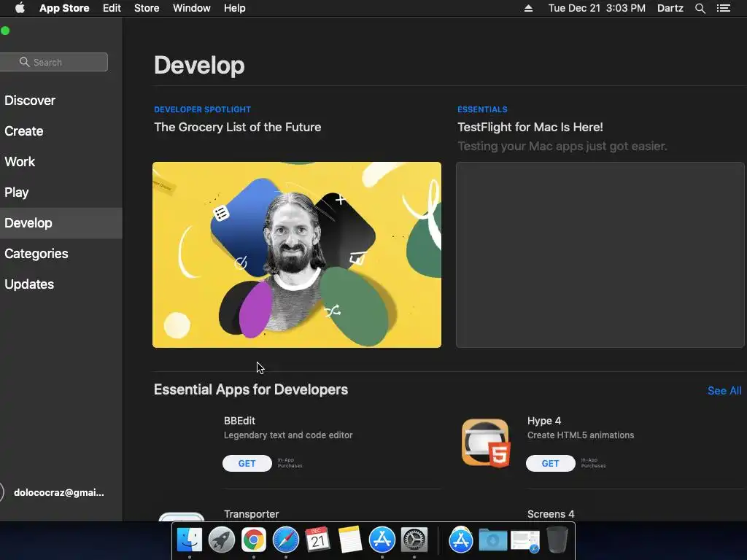
Task: Click the "Essential Apps for Developers" heading
Action: [x=251, y=389]
